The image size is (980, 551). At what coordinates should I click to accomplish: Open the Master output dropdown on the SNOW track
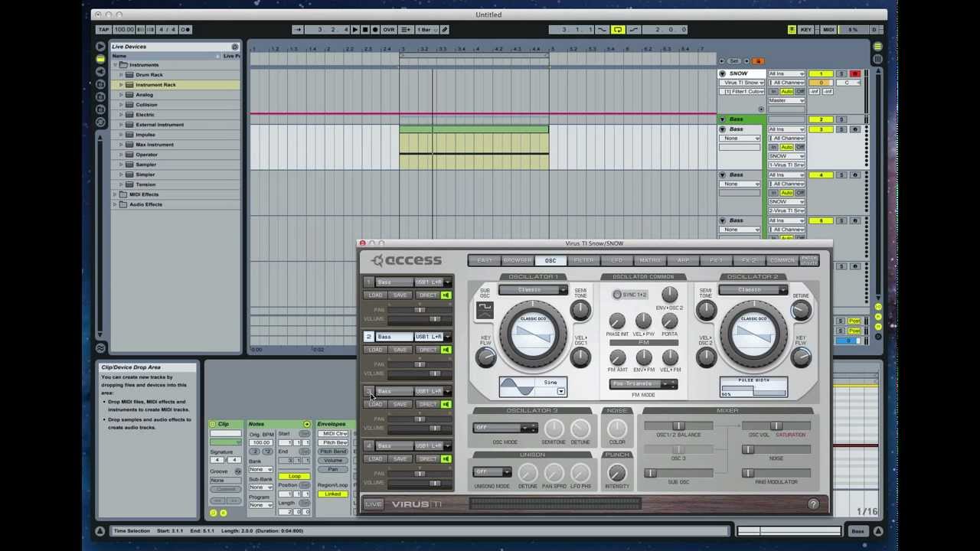786,100
